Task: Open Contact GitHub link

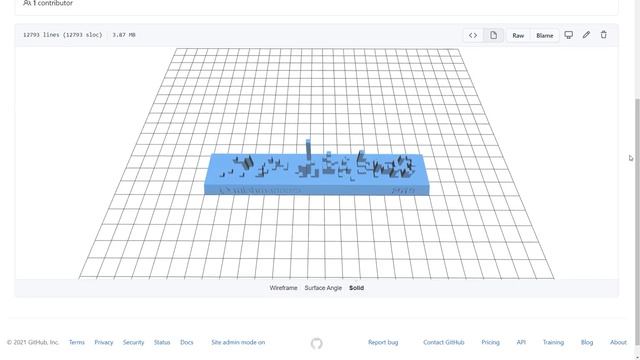Action: point(444,342)
